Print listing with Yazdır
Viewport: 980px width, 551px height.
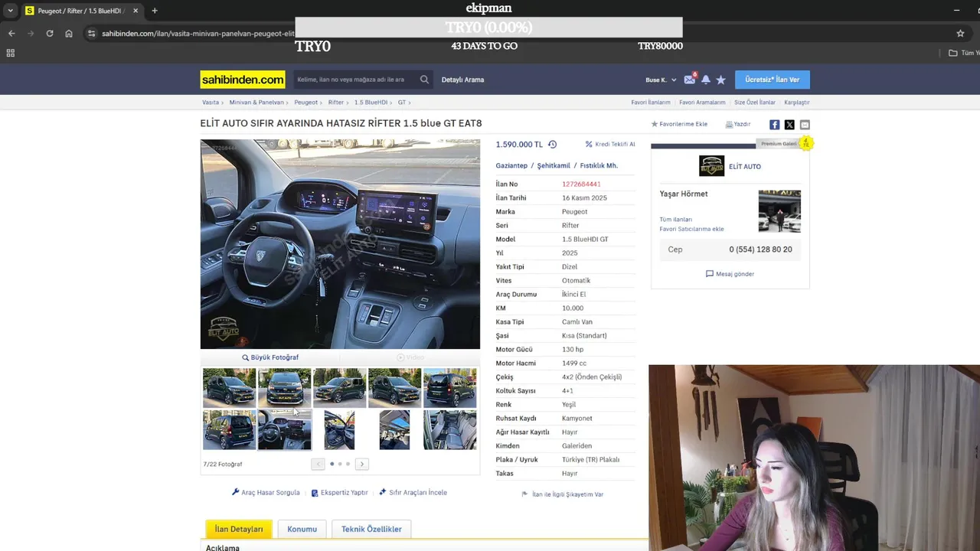738,124
